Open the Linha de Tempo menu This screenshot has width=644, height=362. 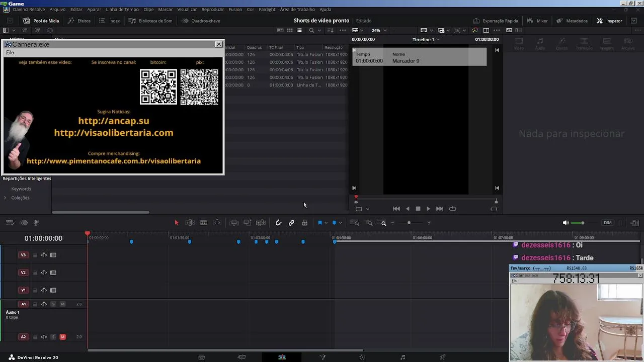pos(122,10)
